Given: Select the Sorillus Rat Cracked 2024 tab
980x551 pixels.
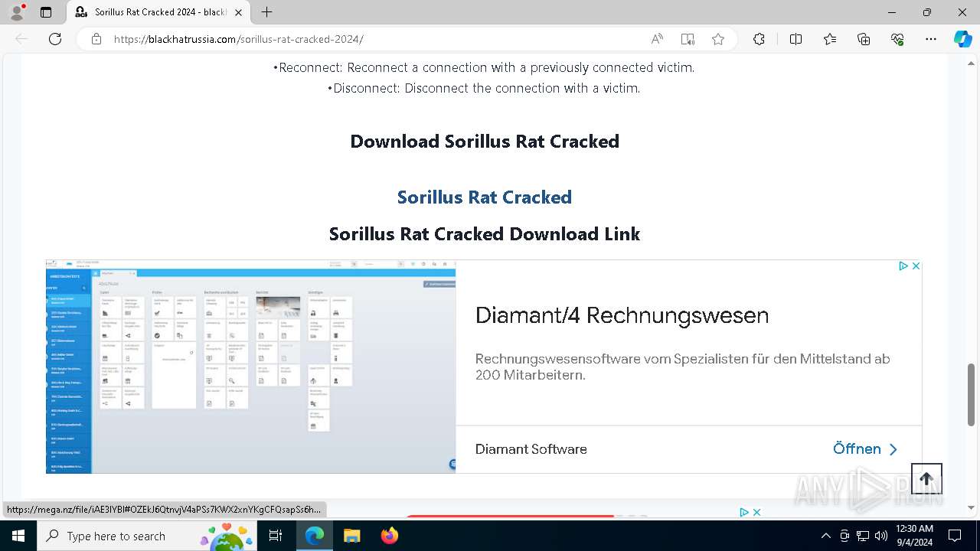Looking at the screenshot, I should pyautogui.click(x=158, y=12).
